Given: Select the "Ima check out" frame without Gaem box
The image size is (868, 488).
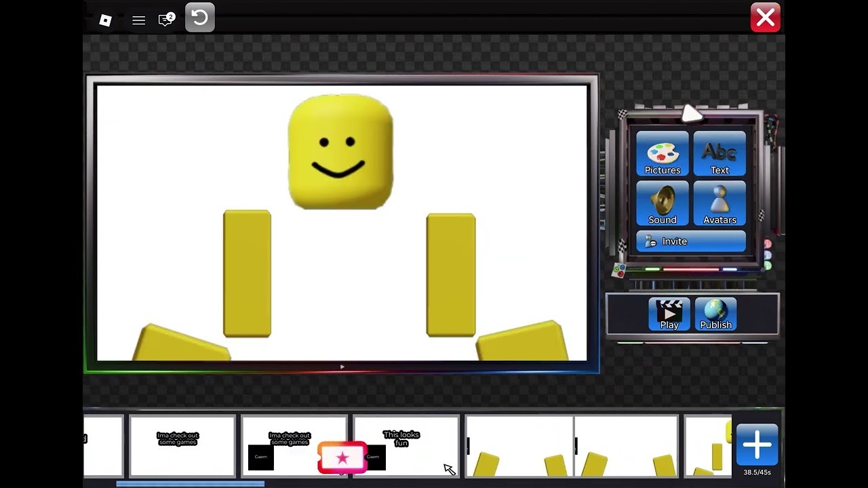Looking at the screenshot, I should click(x=182, y=447).
